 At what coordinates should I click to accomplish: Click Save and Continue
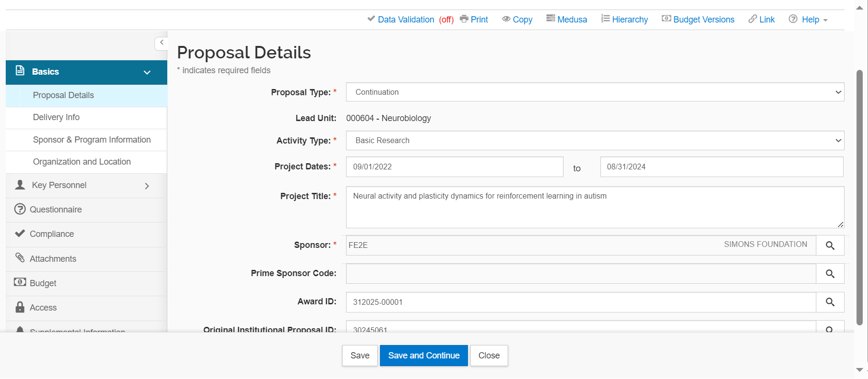[424, 356]
